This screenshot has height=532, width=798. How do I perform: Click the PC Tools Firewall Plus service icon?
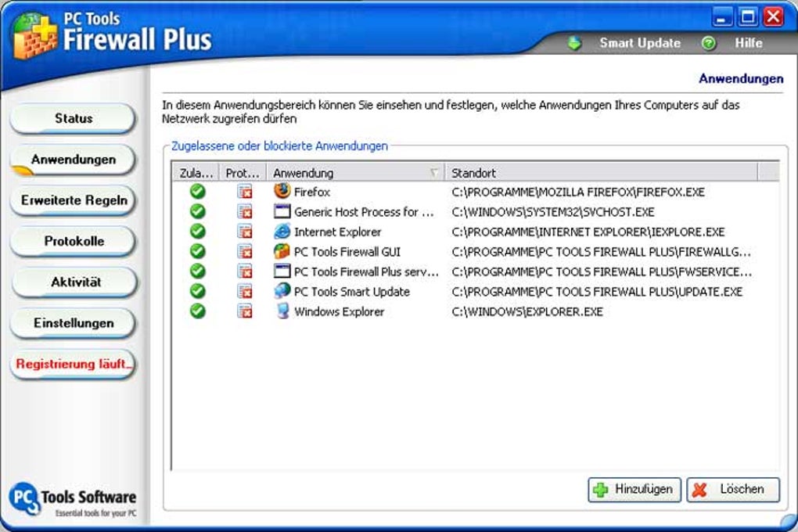(282, 271)
